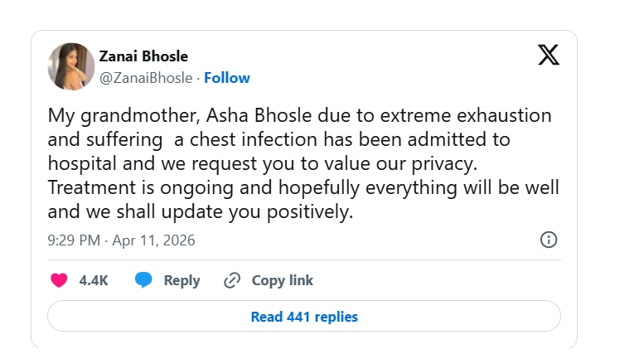Image resolution: width=644 pixels, height=359 pixels.
Task: Click the word hospital in the tweet
Action: 81,164
